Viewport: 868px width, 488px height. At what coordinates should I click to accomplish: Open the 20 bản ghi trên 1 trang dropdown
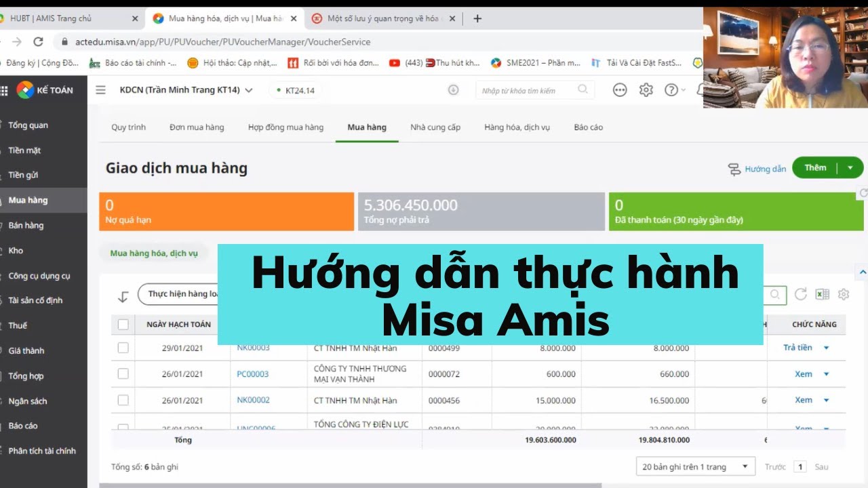tap(696, 466)
